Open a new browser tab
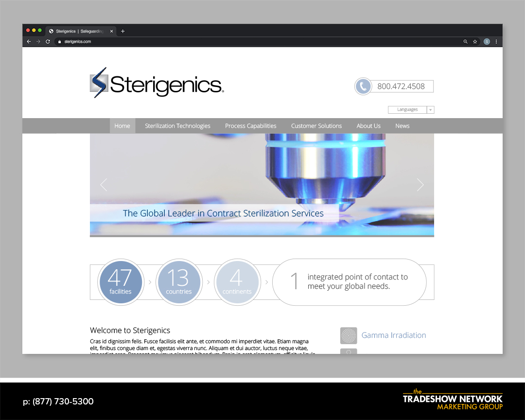 pos(123,31)
